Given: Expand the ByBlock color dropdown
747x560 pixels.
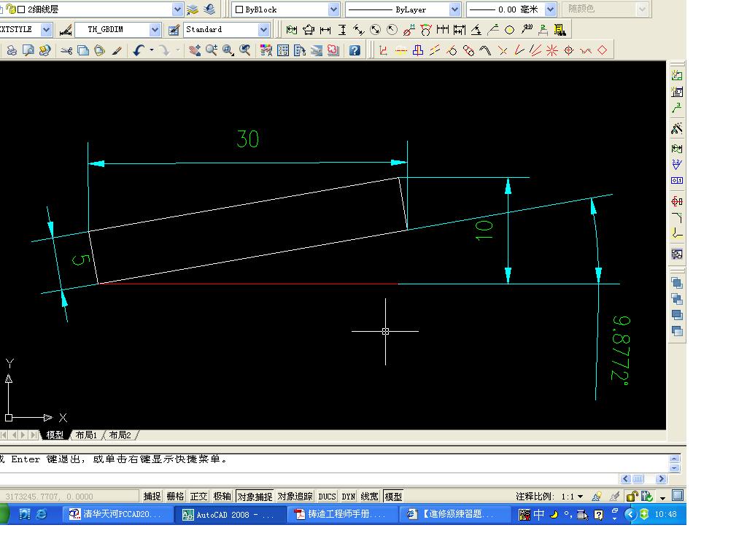Looking at the screenshot, I should (333, 9).
